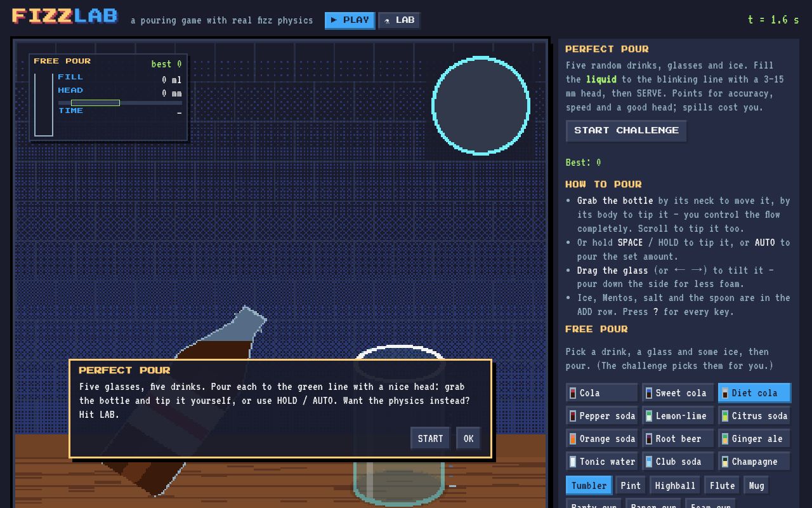The width and height of the screenshot is (812, 508).
Task: Choose the Highball glass
Action: pyautogui.click(x=675, y=485)
